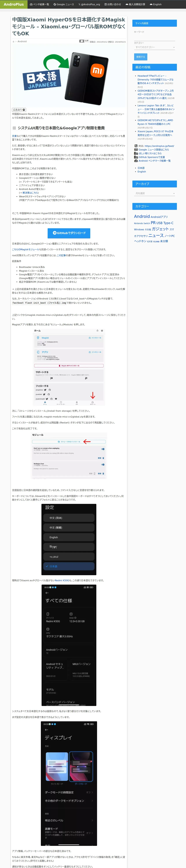Expand the 月を選択 archive dropdown
The image size is (186, 868).
pos(155,193)
